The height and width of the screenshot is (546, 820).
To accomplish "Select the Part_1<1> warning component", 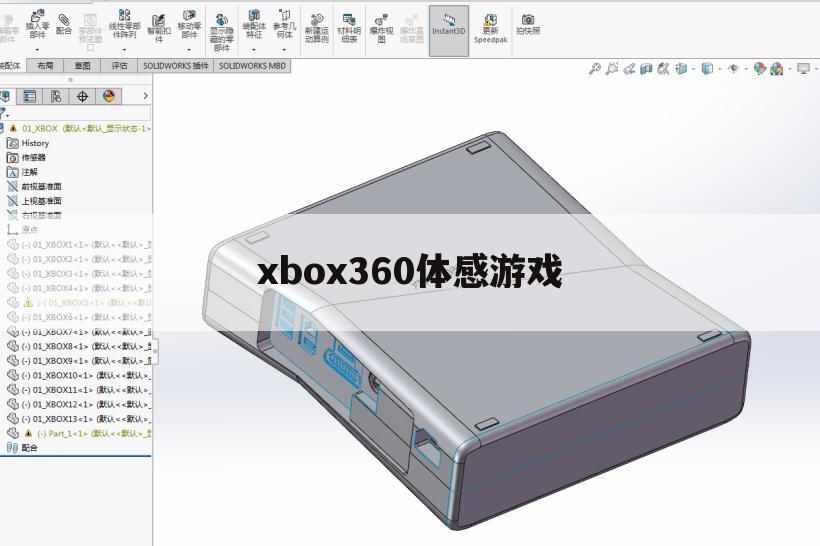I will [79, 434].
